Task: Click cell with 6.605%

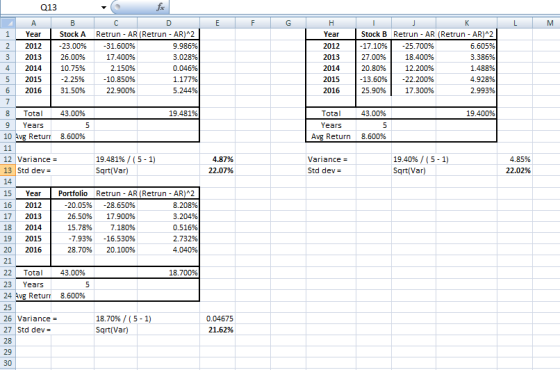Action: click(x=466, y=46)
